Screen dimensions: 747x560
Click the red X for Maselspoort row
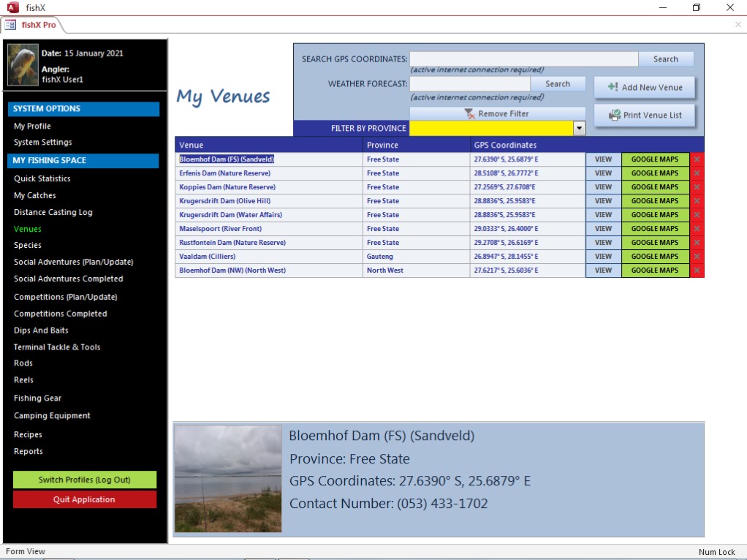[x=697, y=229]
